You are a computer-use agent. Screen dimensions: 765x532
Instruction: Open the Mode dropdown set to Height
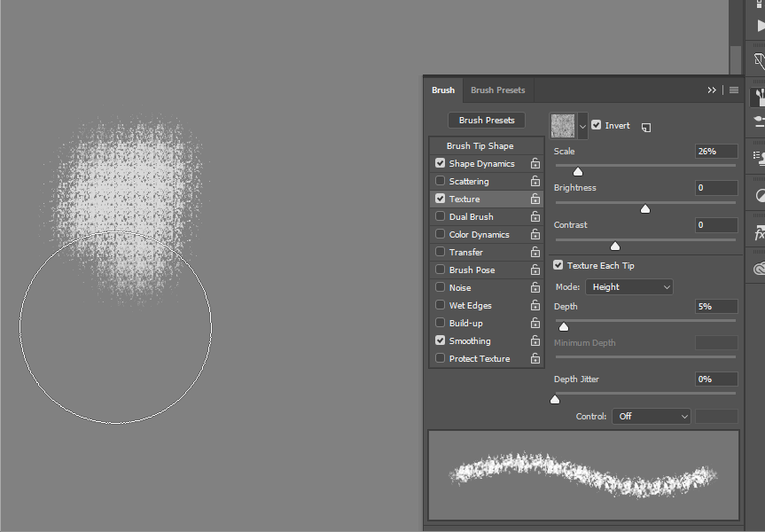(x=628, y=286)
